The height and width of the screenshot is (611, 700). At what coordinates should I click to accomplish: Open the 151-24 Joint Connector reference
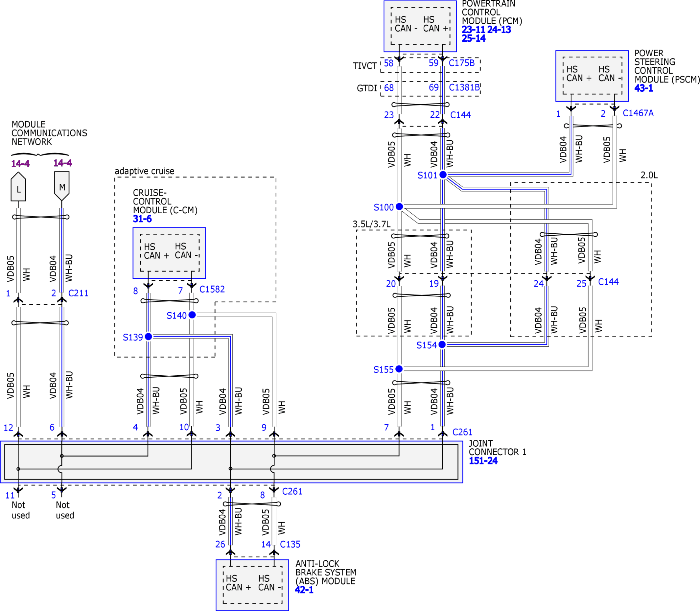[x=483, y=461]
